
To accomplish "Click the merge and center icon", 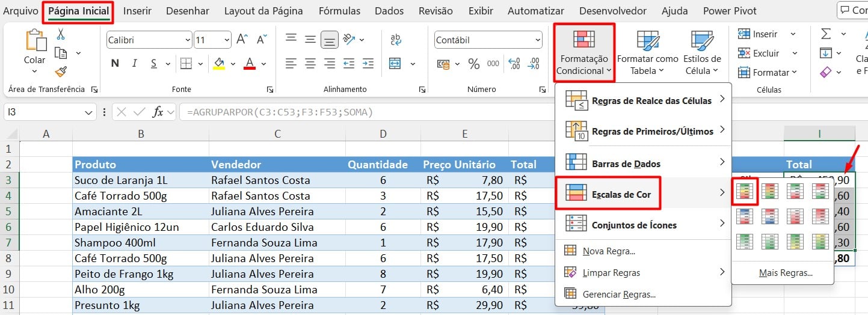I will [395, 63].
